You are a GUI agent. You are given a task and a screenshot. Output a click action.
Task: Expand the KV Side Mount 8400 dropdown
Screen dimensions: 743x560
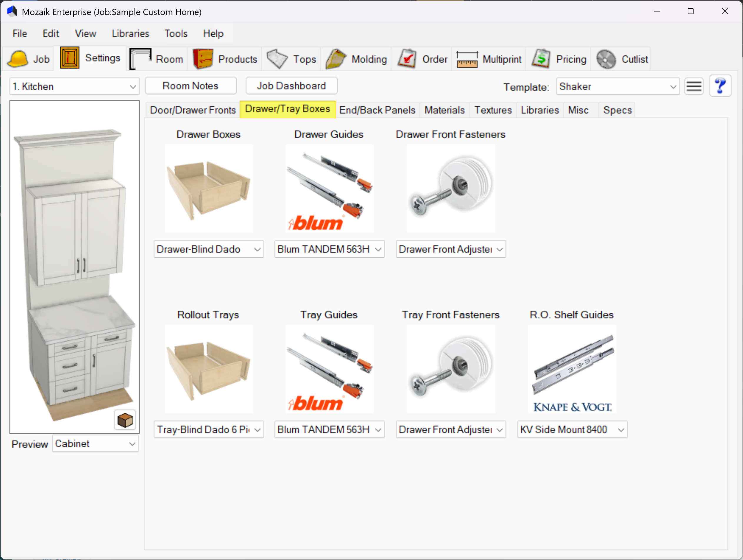click(x=572, y=430)
